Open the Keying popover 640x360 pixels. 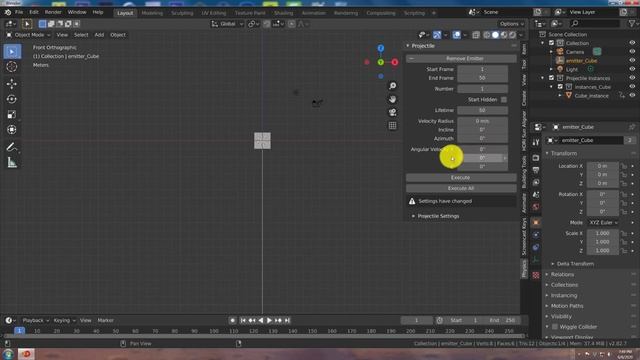pyautogui.click(x=64, y=320)
